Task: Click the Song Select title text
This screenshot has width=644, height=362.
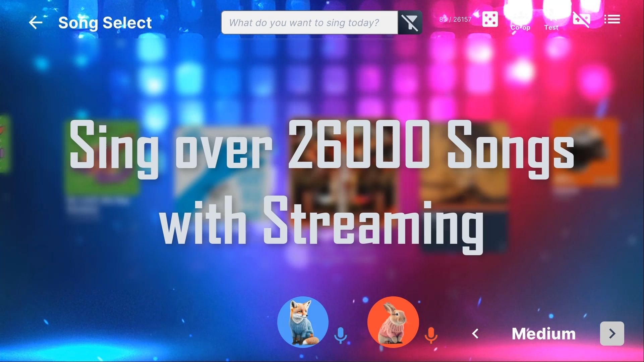Action: pos(105,23)
